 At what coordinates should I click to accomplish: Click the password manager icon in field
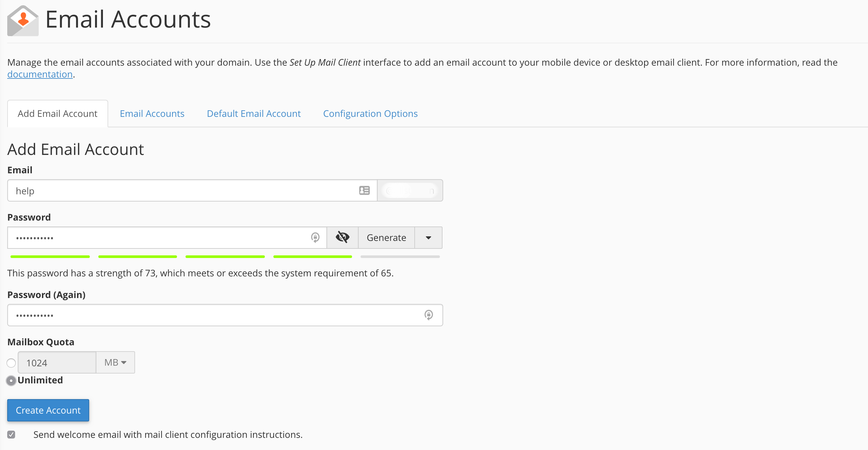[x=316, y=237]
